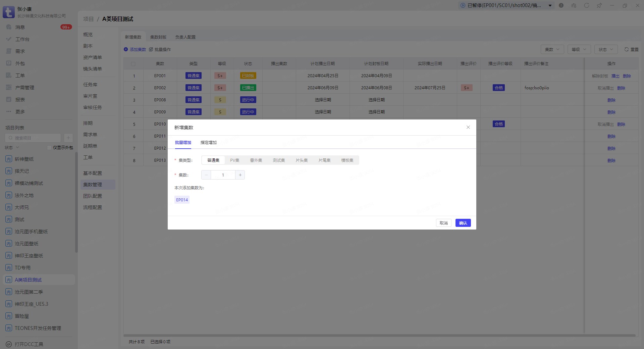Select the 番外集 episode type
The image size is (644, 349).
(x=256, y=160)
